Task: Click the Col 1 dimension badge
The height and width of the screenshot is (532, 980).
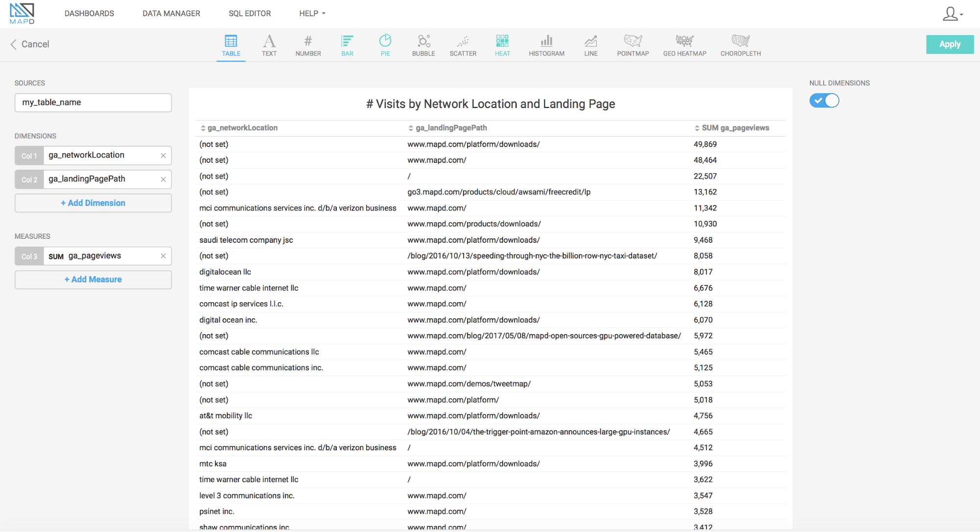Action: [x=29, y=155]
